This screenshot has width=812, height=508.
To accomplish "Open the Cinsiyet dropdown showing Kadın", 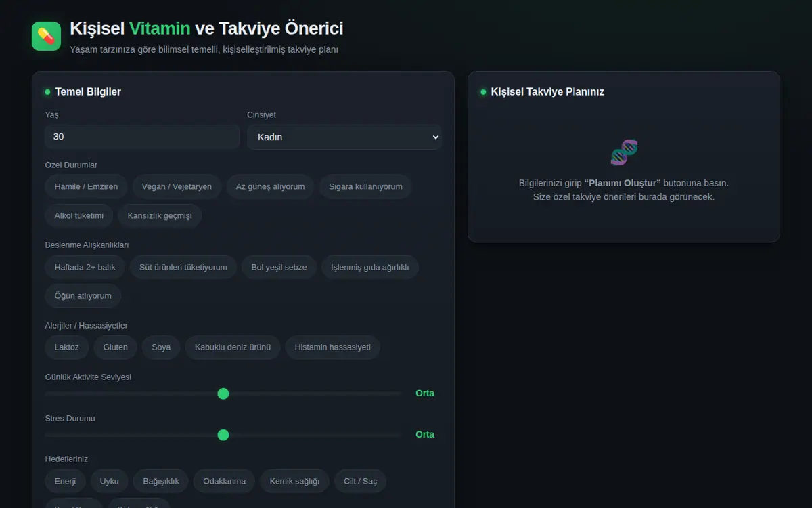I will pos(344,137).
